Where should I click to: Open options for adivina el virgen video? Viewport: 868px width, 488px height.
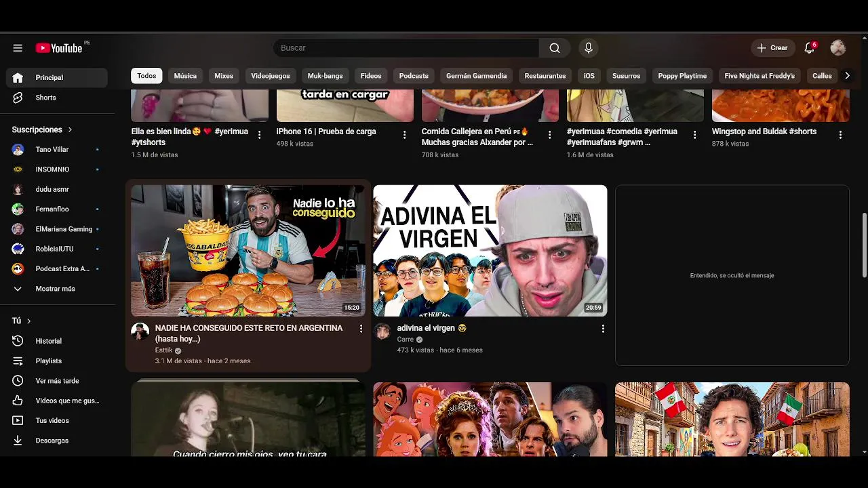click(x=603, y=329)
